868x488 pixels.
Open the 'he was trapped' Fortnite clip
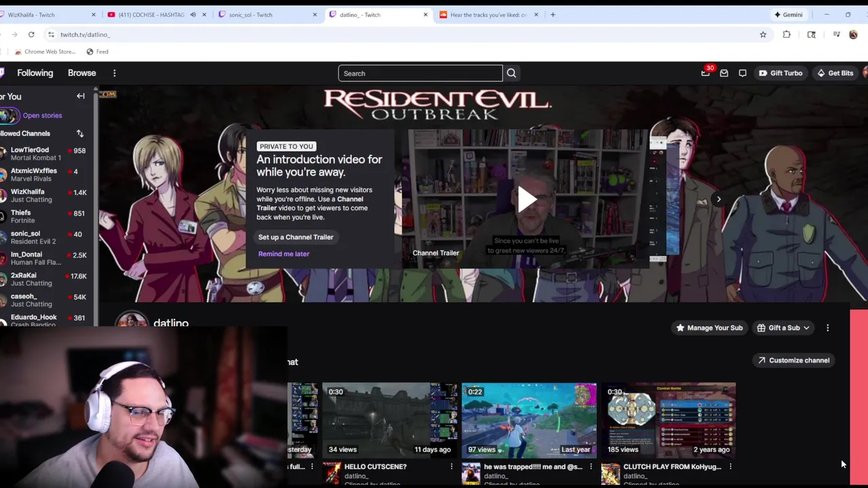[529, 420]
